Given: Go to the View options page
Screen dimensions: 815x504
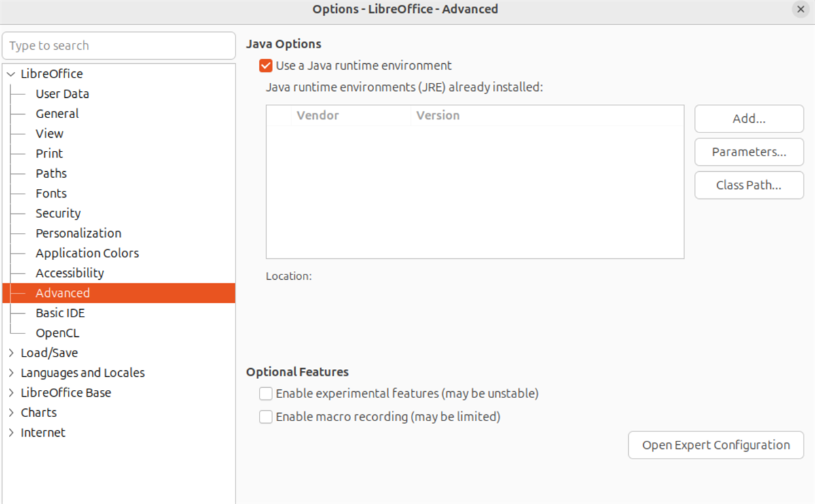Looking at the screenshot, I should tap(50, 134).
